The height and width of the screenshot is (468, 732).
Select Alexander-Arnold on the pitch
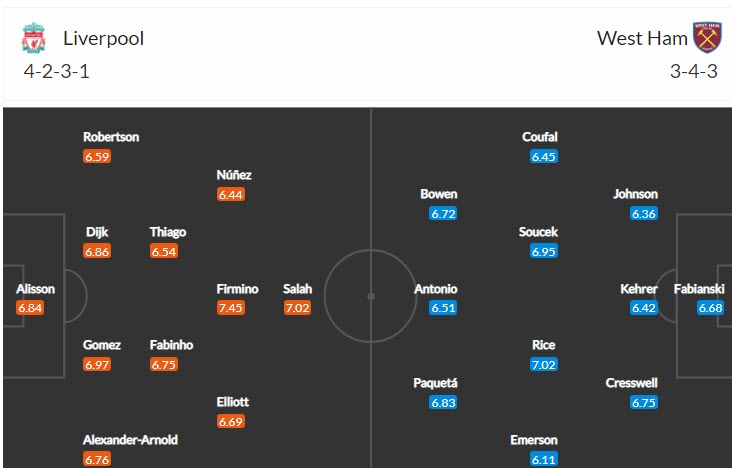[x=132, y=440]
